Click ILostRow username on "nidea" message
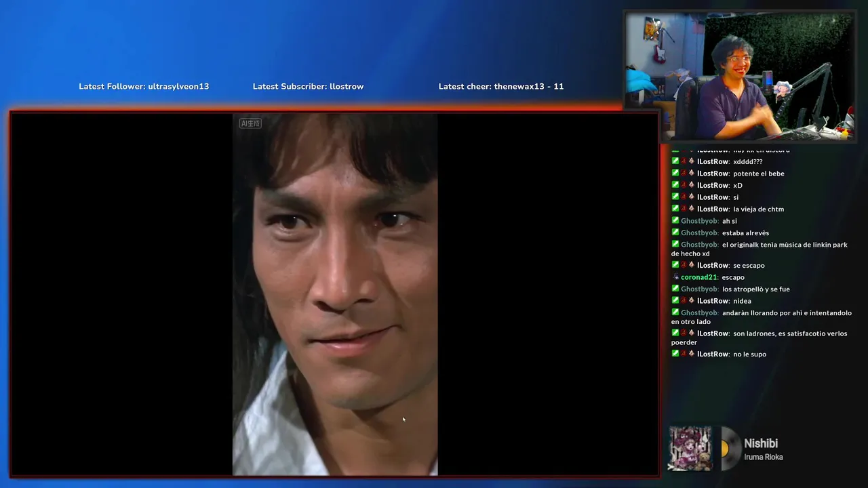Viewport: 868px width, 488px height. click(713, 301)
